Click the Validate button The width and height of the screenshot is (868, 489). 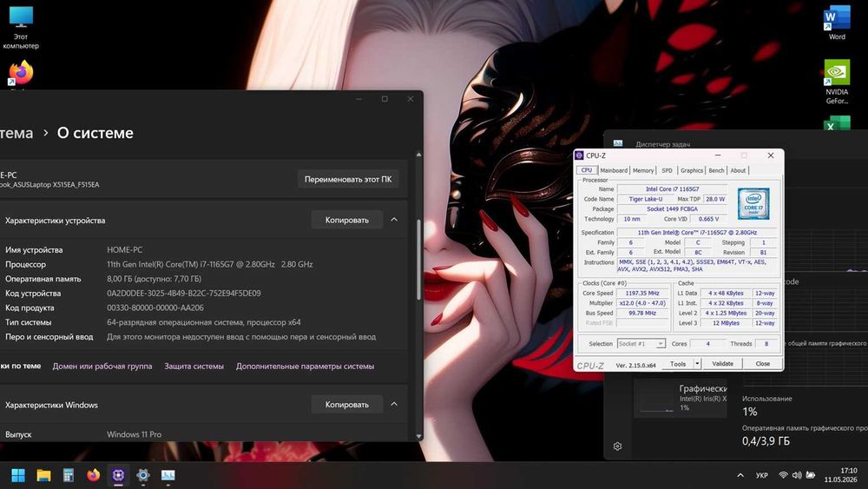(722, 364)
